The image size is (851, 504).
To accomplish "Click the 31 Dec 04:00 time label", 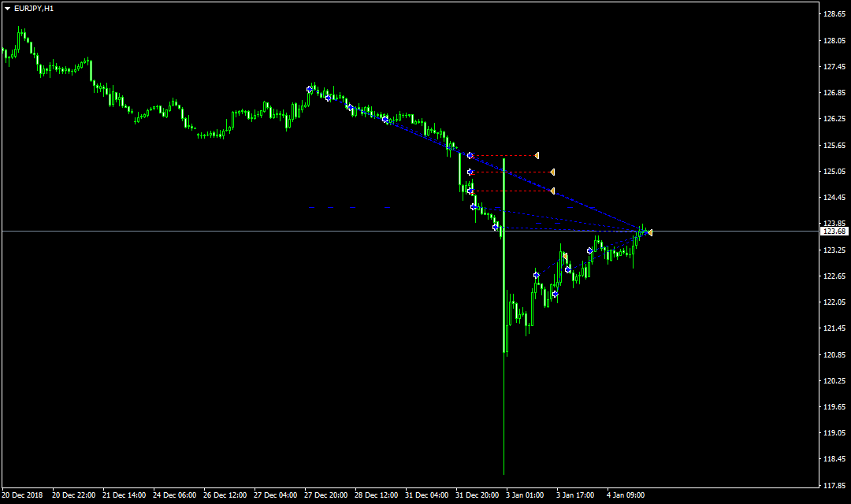I will coord(427,495).
